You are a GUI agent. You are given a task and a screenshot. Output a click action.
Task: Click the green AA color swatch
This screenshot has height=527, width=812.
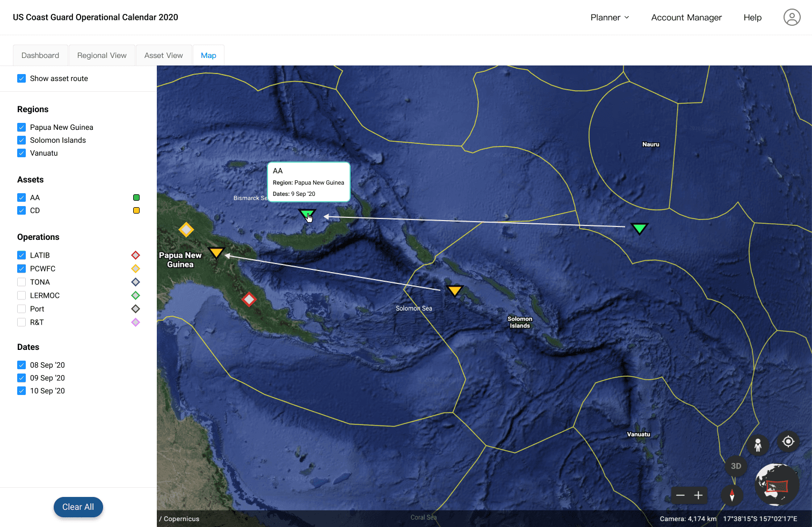[136, 197]
